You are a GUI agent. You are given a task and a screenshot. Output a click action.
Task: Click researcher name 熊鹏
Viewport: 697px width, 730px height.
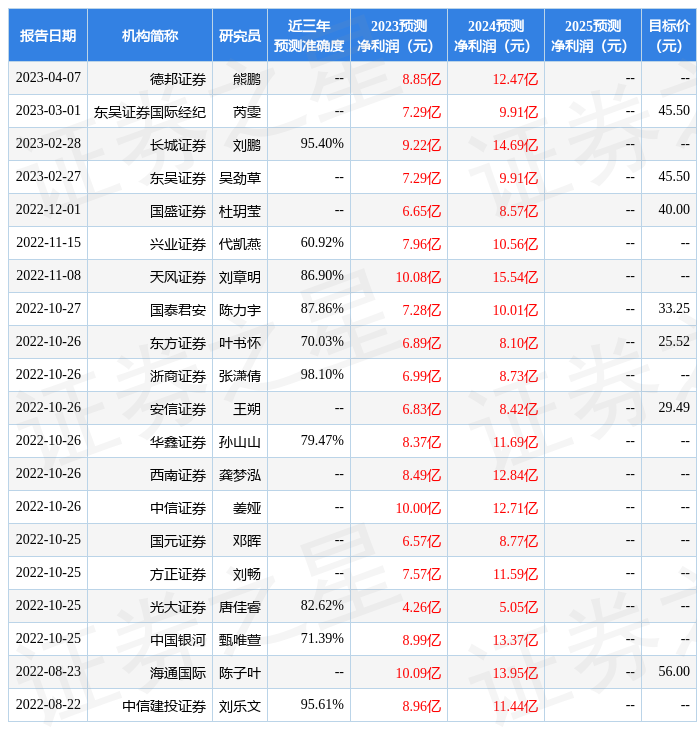(247, 79)
